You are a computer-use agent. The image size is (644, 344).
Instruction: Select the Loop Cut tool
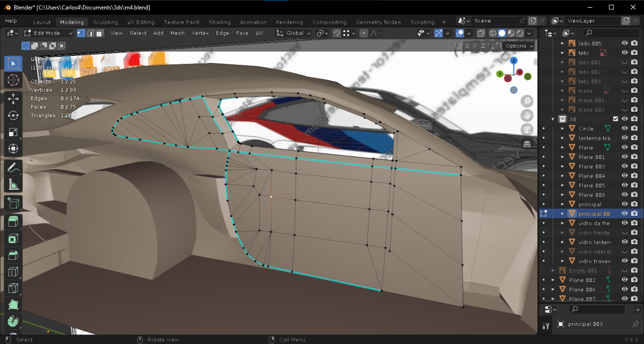pos(13,272)
